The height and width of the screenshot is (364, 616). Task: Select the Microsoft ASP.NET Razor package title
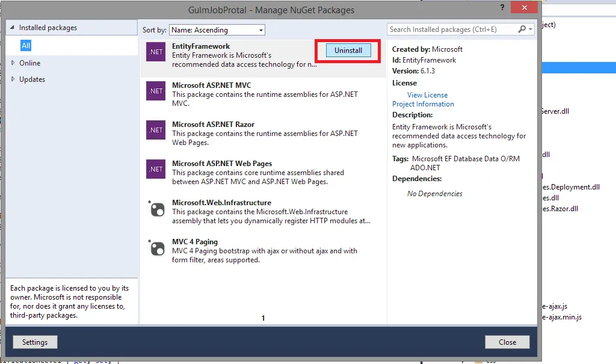214,124
